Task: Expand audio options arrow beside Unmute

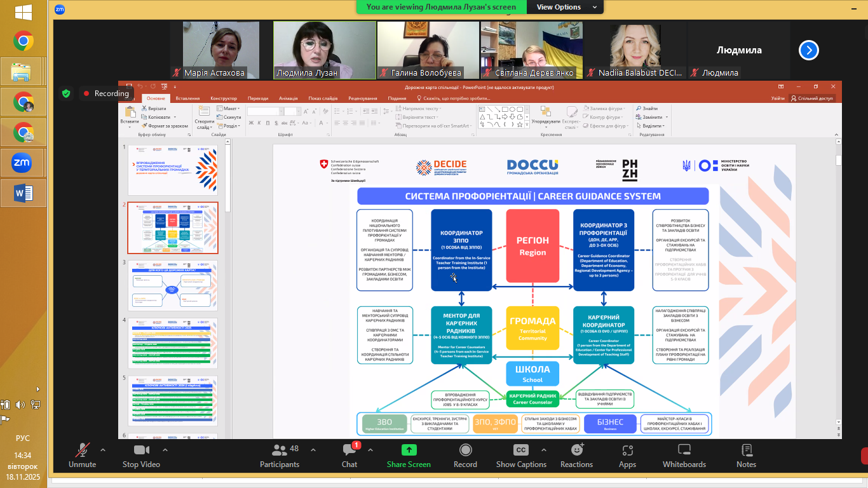Action: [x=103, y=450]
